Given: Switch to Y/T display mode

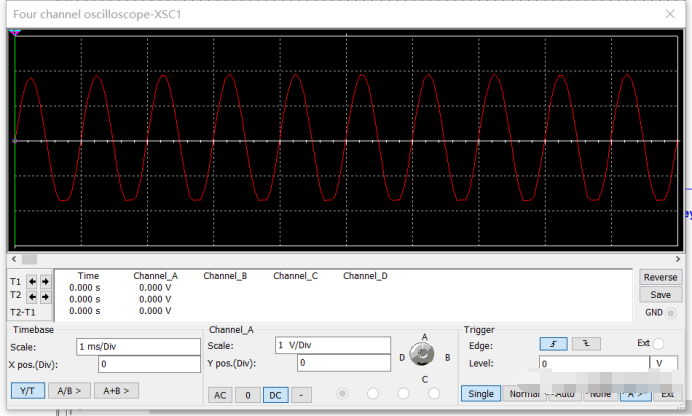Looking at the screenshot, I should pos(28,391).
